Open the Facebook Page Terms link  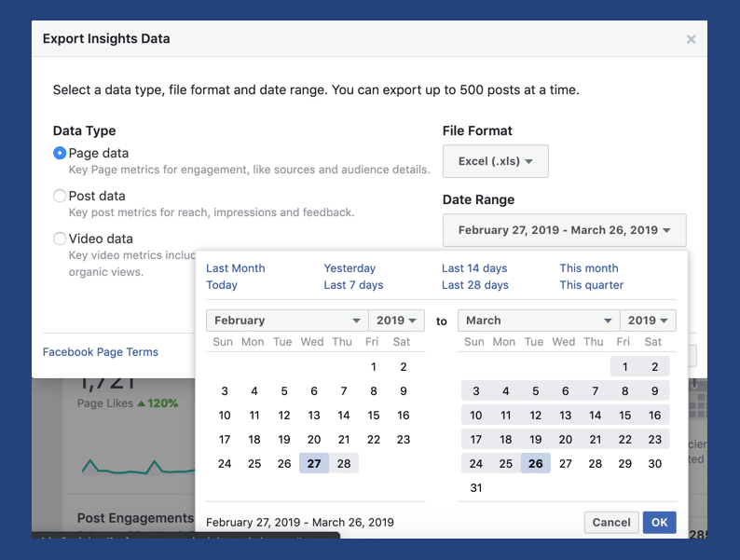click(101, 352)
